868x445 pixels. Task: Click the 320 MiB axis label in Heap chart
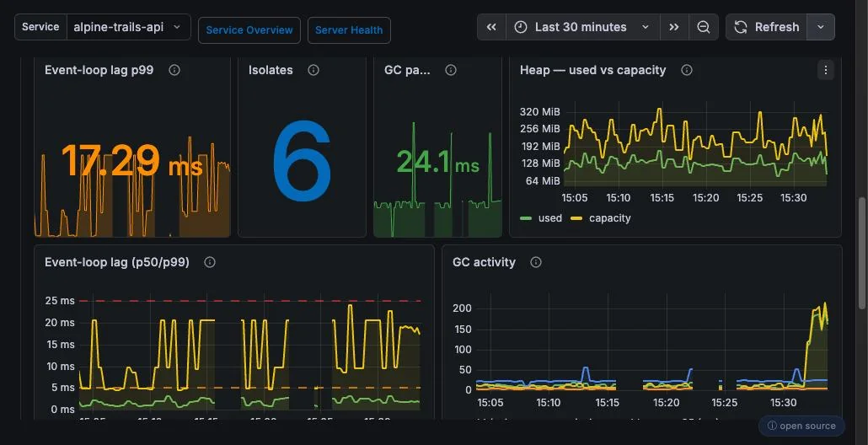539,112
